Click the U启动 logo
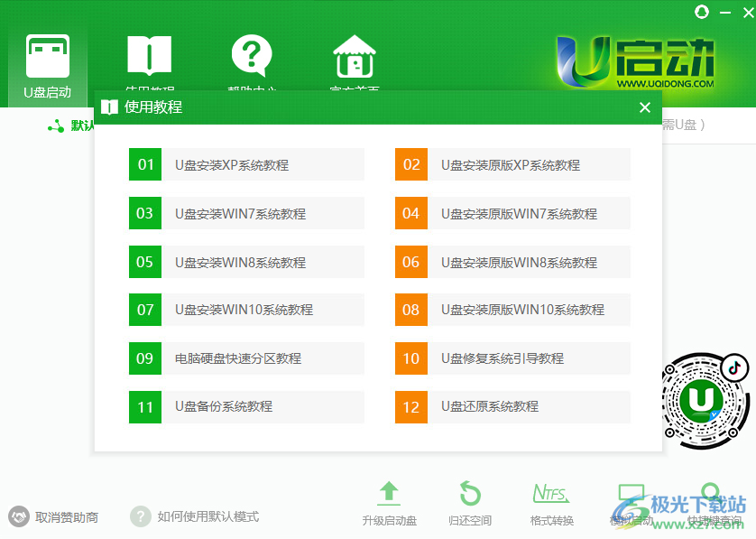The image size is (756, 539). tap(635, 62)
